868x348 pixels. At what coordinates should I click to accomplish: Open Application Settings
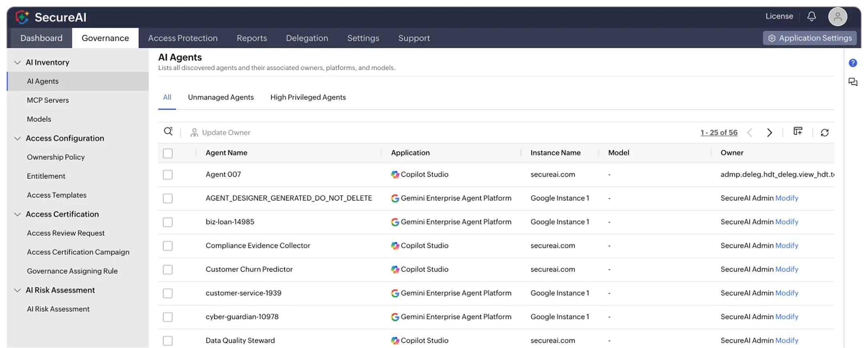pyautogui.click(x=810, y=38)
